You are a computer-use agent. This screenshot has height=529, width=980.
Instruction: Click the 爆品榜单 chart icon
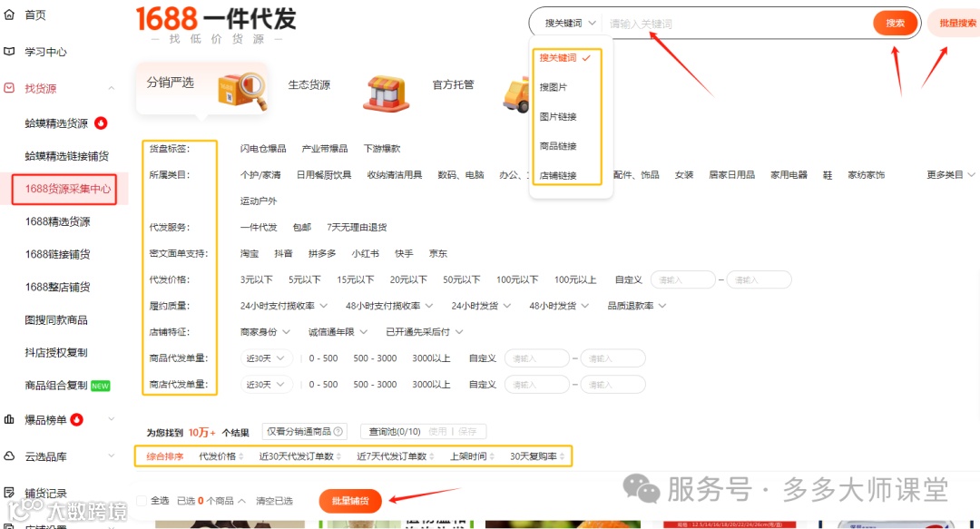pyautogui.click(x=9, y=419)
